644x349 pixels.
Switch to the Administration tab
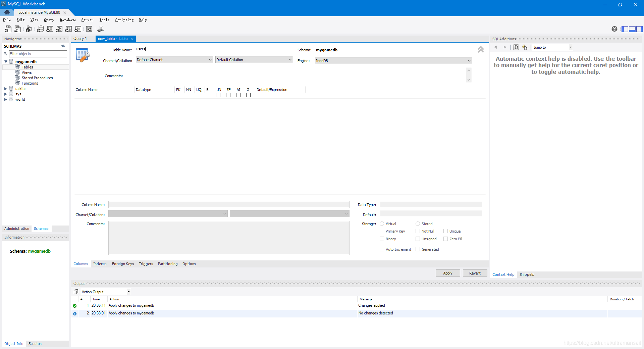[x=17, y=229]
